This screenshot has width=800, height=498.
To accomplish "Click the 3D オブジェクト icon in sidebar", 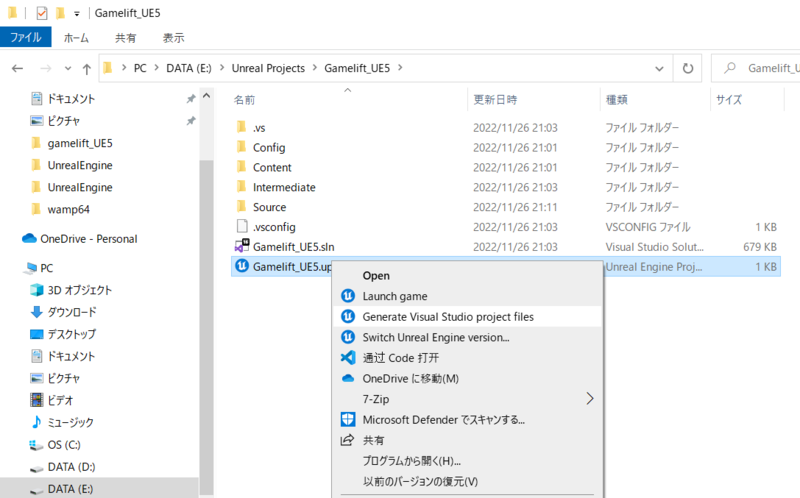I will pos(37,290).
